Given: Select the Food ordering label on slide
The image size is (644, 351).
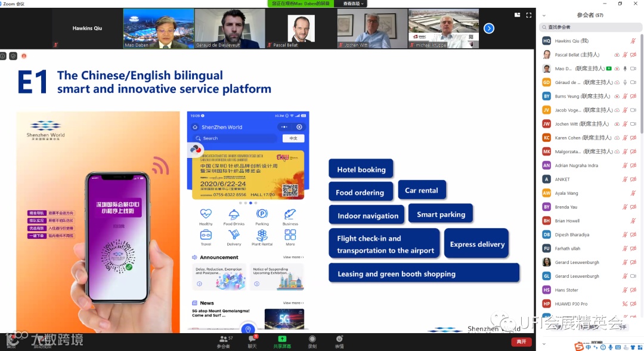Looking at the screenshot, I should coord(360,192).
